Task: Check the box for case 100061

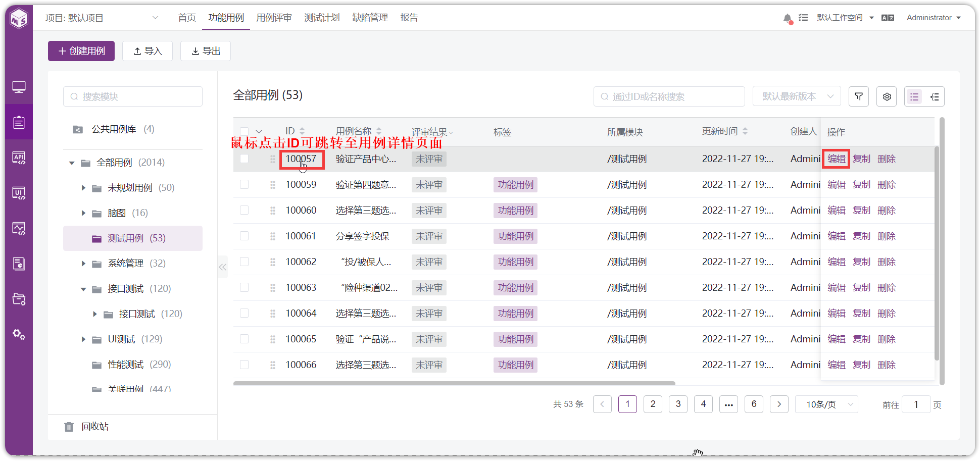Action: (244, 236)
